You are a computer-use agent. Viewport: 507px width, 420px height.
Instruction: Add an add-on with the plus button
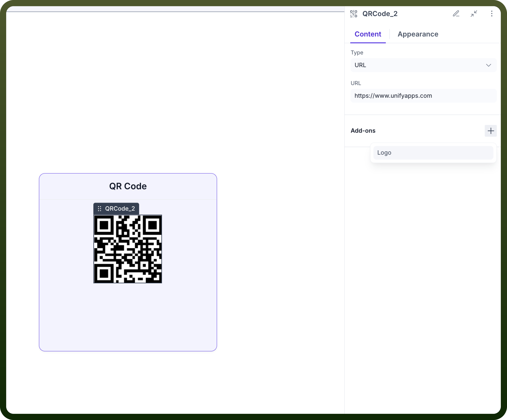point(491,131)
